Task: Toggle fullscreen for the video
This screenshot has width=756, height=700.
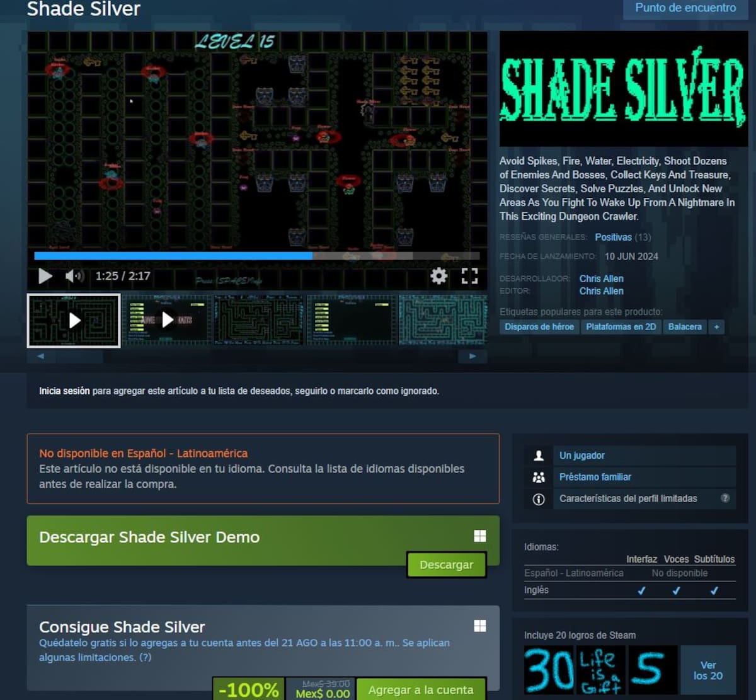Action: click(469, 276)
